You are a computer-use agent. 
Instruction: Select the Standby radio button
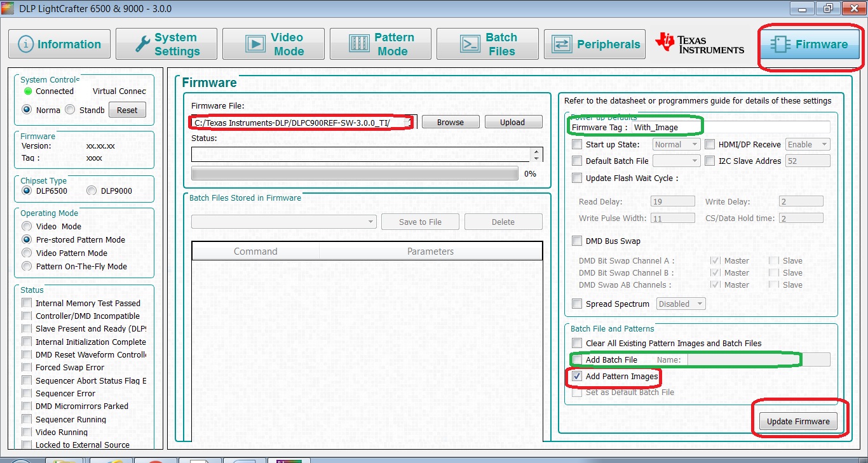70,109
